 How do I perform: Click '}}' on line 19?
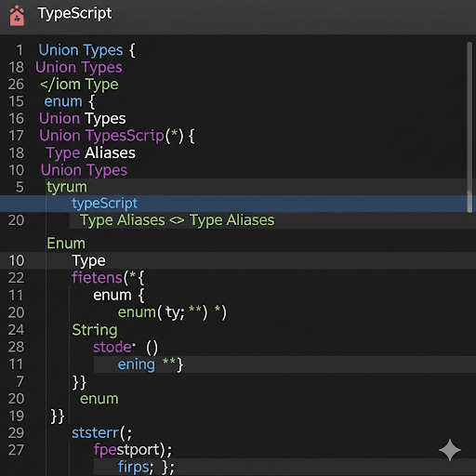click(58, 416)
